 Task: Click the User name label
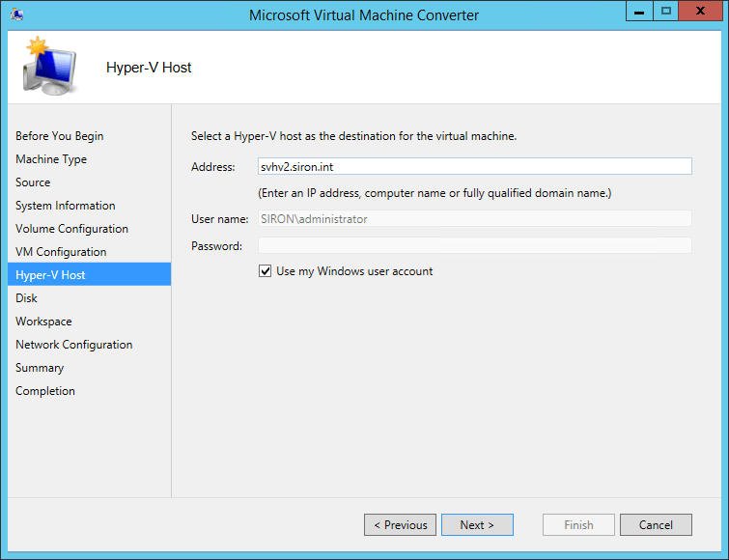click(220, 219)
